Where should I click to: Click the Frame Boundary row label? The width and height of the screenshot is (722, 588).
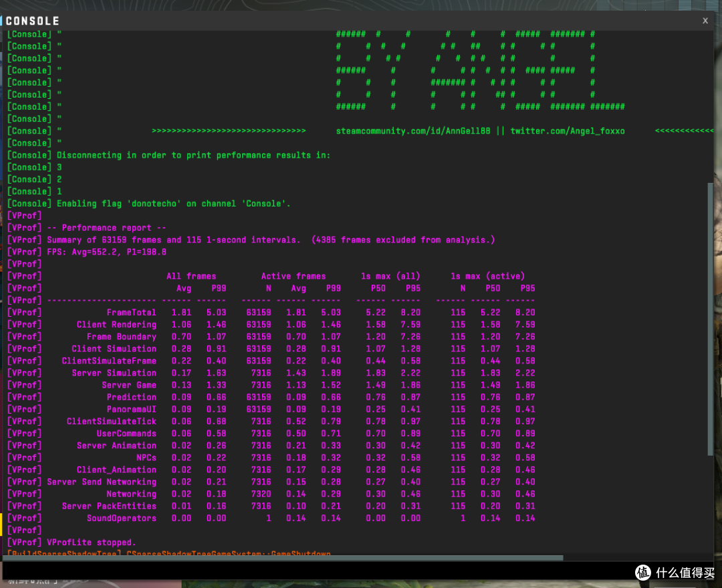pos(122,337)
